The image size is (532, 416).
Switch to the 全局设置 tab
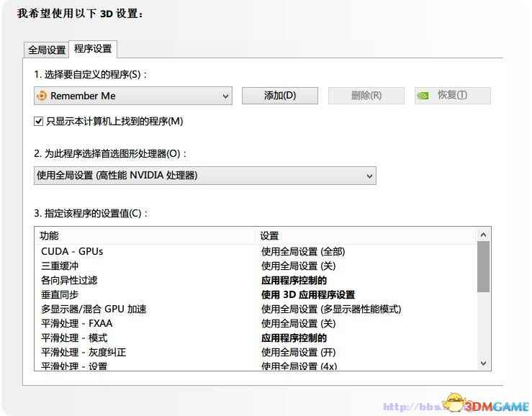(x=47, y=50)
